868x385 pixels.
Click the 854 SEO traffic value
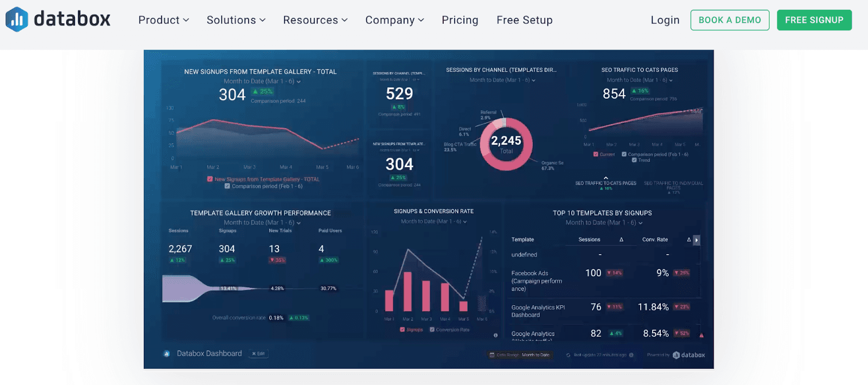(614, 94)
